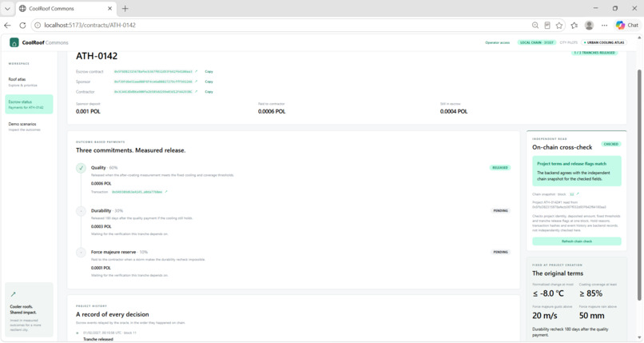Open Quality transaction hash external link
644x343 pixels.
coord(166,192)
